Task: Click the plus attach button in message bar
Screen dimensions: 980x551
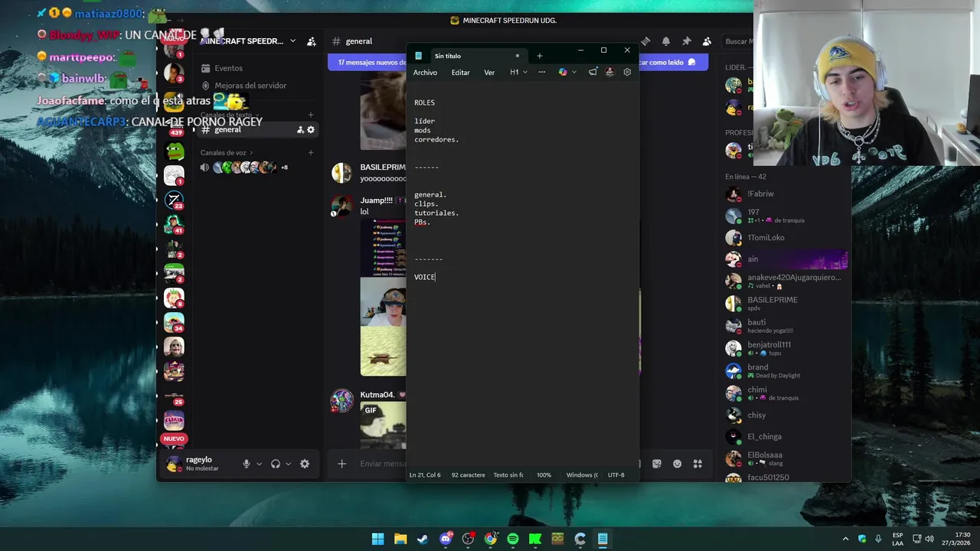Action: (342, 464)
